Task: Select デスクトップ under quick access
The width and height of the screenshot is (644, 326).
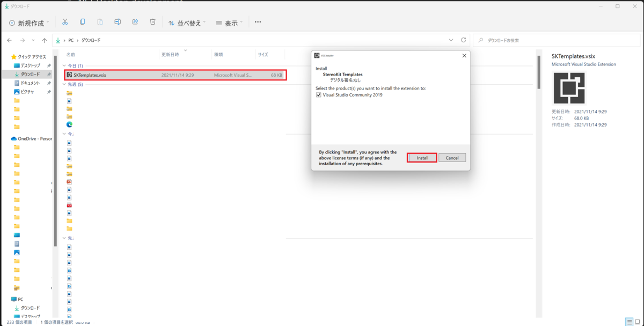Action: click(30, 65)
